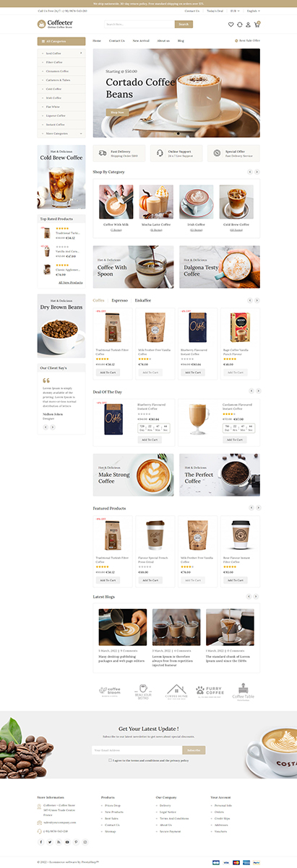Open the Twitter footer social icon
Image resolution: width=297 pixels, height=868 pixels.
(50, 842)
